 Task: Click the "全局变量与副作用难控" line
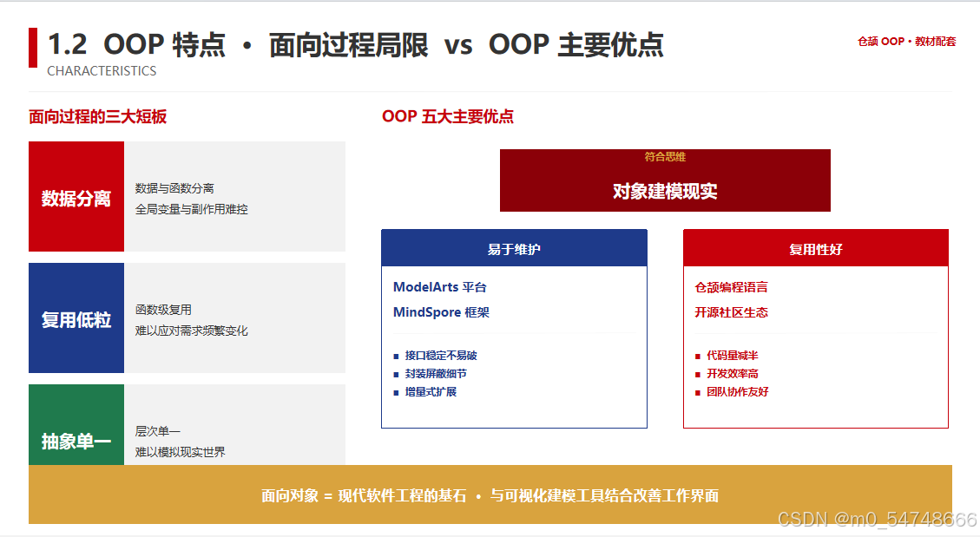coord(191,209)
